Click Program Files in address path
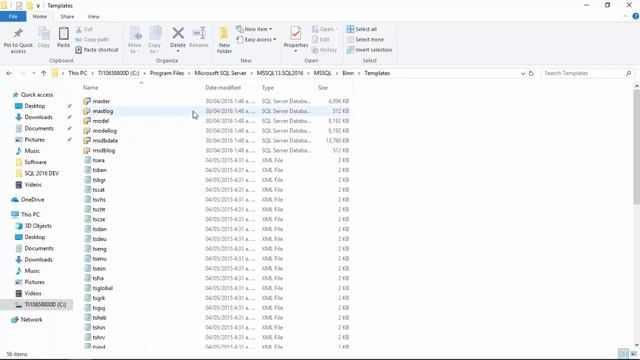Screen dimensions: 640x360 [167, 73]
